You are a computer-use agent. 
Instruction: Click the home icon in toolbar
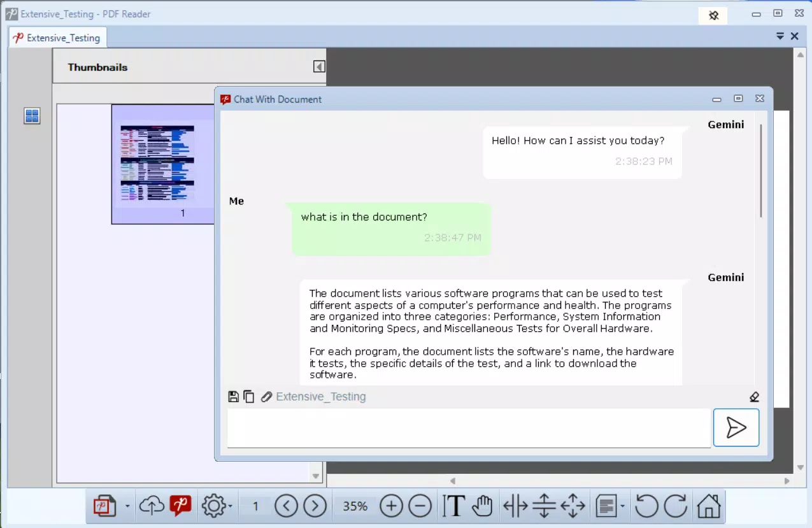[708, 506]
